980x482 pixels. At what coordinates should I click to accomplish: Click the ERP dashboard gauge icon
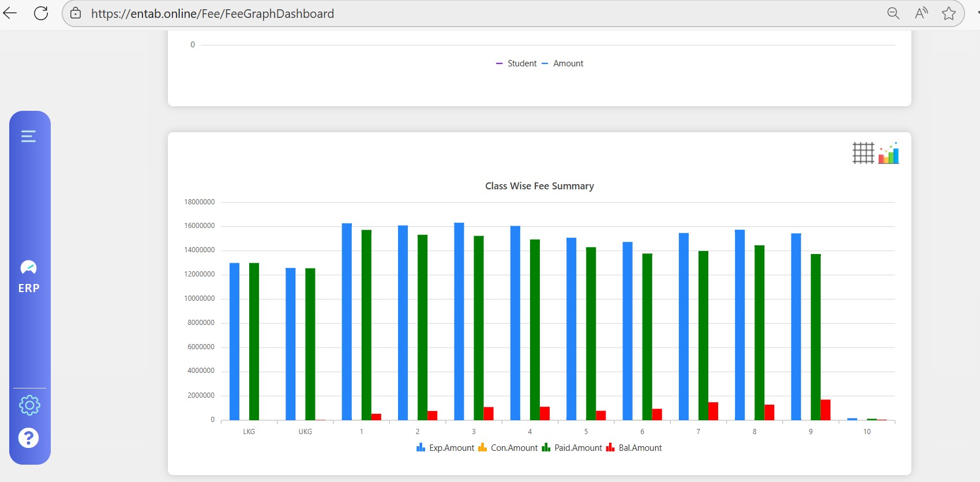point(28,267)
